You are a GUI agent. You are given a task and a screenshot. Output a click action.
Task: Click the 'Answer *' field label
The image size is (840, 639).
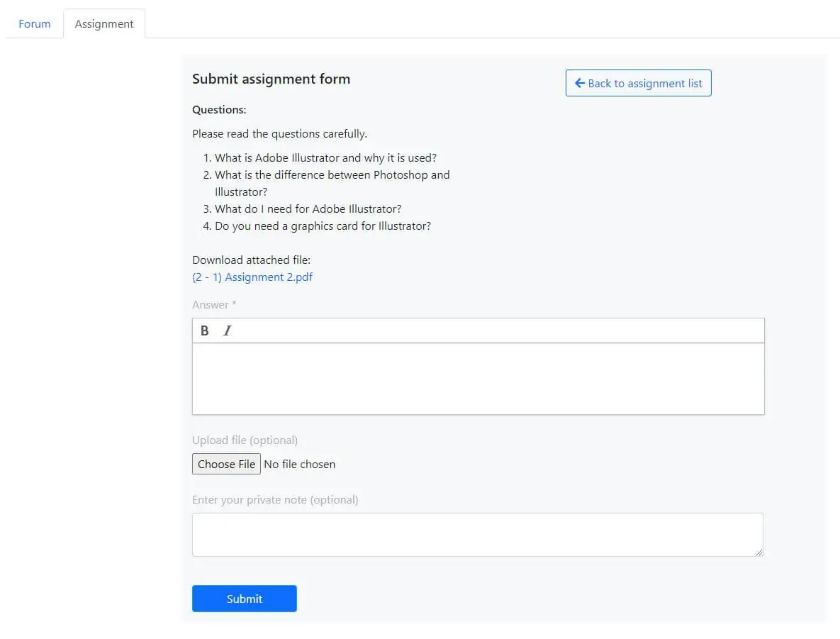point(214,305)
